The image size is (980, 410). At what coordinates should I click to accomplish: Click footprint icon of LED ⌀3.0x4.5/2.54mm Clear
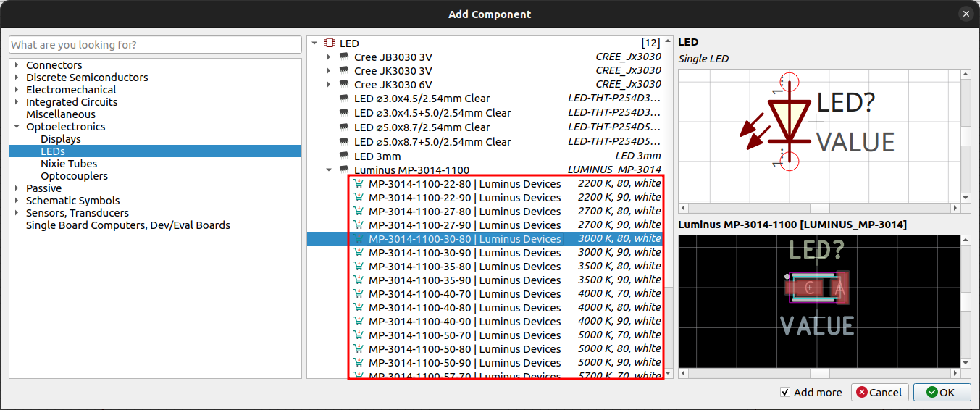(x=344, y=99)
